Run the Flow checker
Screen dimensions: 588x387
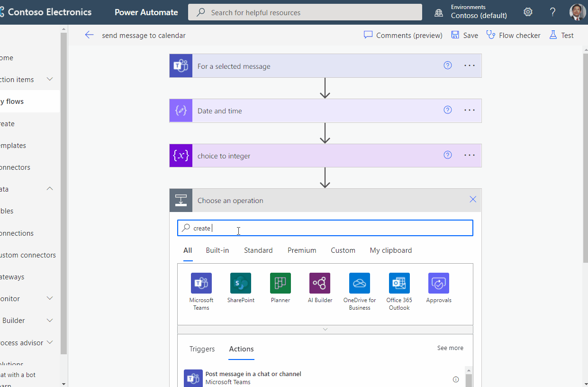pyautogui.click(x=513, y=35)
